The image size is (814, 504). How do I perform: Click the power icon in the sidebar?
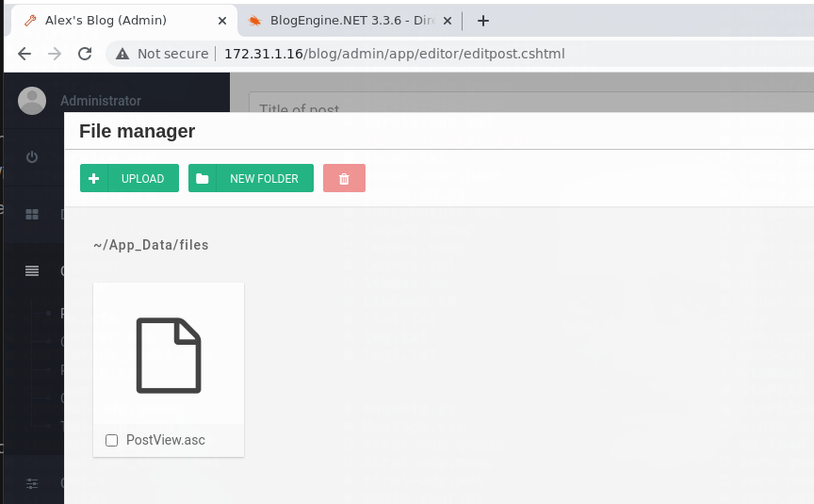tap(32, 157)
